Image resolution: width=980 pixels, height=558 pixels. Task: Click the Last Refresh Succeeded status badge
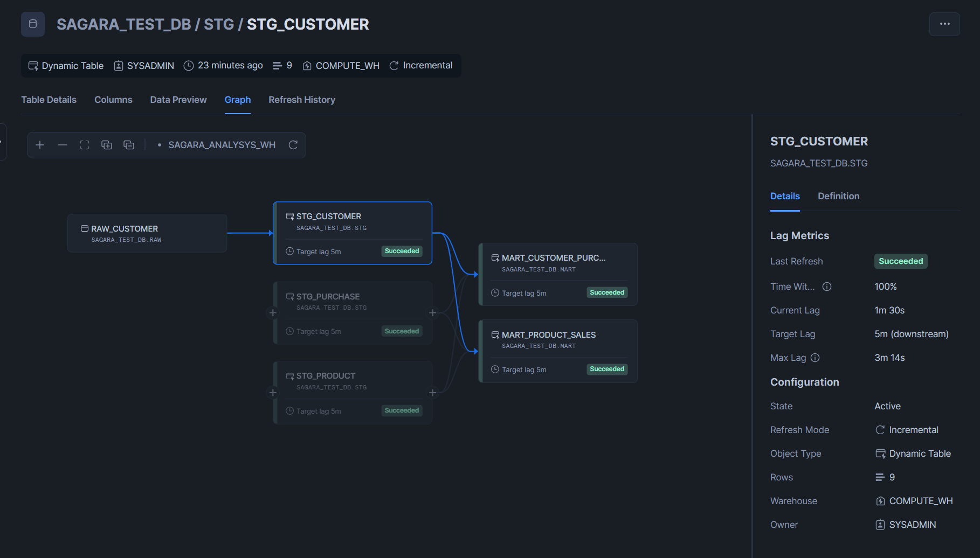point(901,261)
